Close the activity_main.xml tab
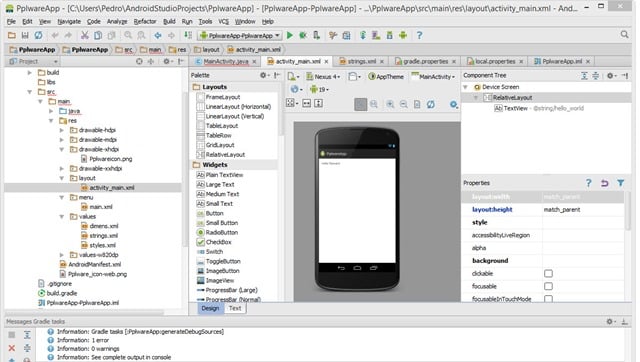This screenshot has width=640, height=362. 327,62
